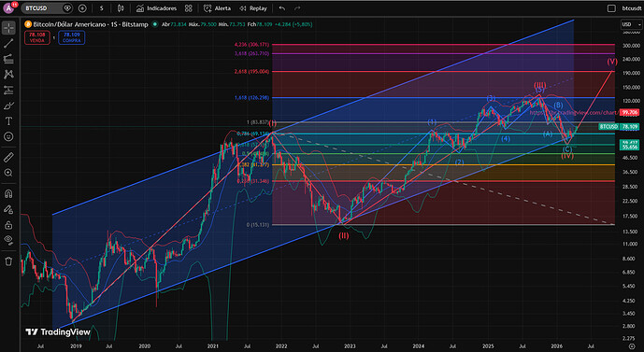The height and width of the screenshot is (352, 644).
Task: Select the XABCD patterns tool
Action: (8, 75)
